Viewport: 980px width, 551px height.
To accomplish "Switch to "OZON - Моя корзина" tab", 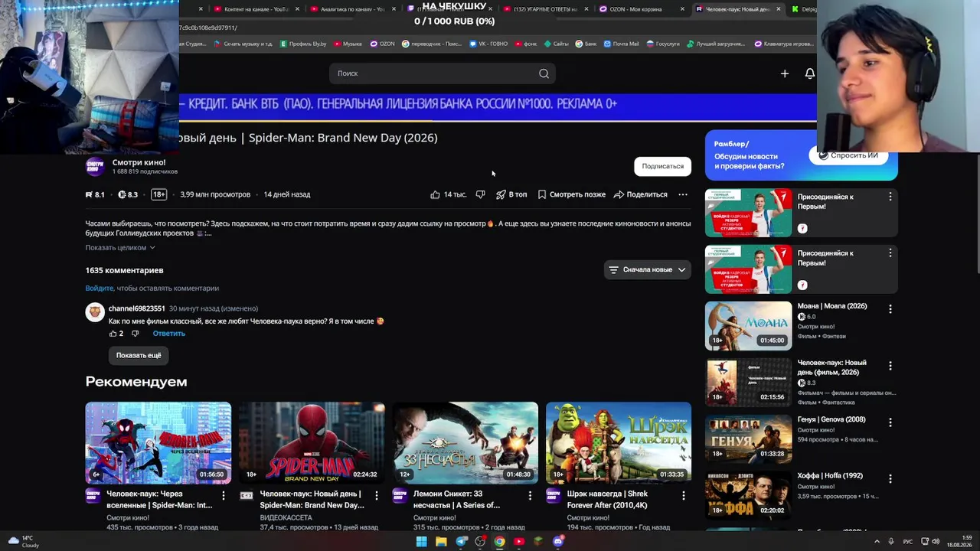I will (x=636, y=9).
